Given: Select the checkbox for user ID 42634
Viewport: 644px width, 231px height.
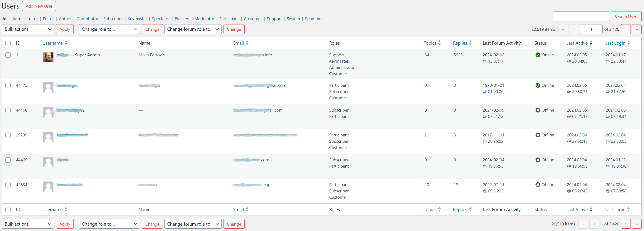Looking at the screenshot, I should tap(8, 185).
